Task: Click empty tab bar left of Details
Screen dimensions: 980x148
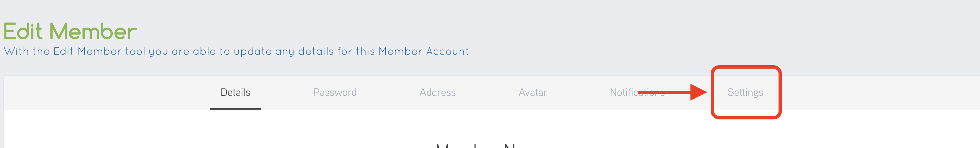Action: 107,92
